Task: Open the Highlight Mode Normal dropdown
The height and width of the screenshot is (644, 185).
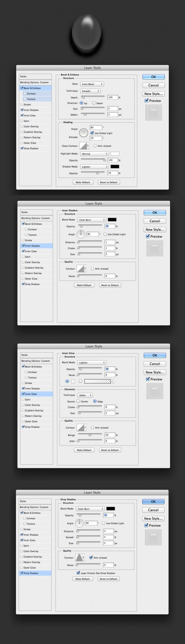Action: (95, 154)
